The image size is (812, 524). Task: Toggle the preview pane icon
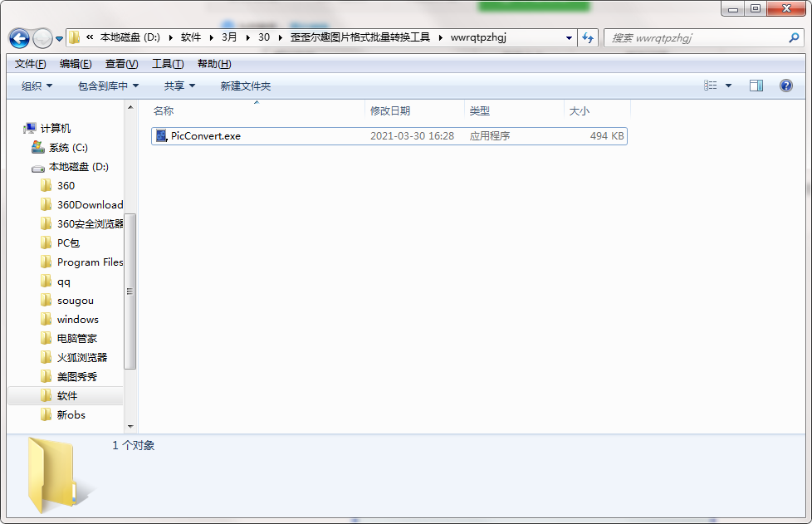pyautogui.click(x=756, y=86)
